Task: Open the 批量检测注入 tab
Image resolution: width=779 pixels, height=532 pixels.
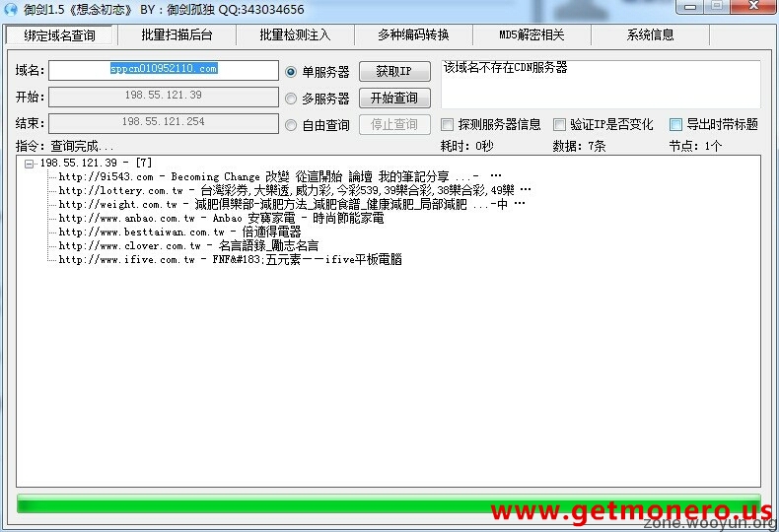Action: pyautogui.click(x=295, y=35)
